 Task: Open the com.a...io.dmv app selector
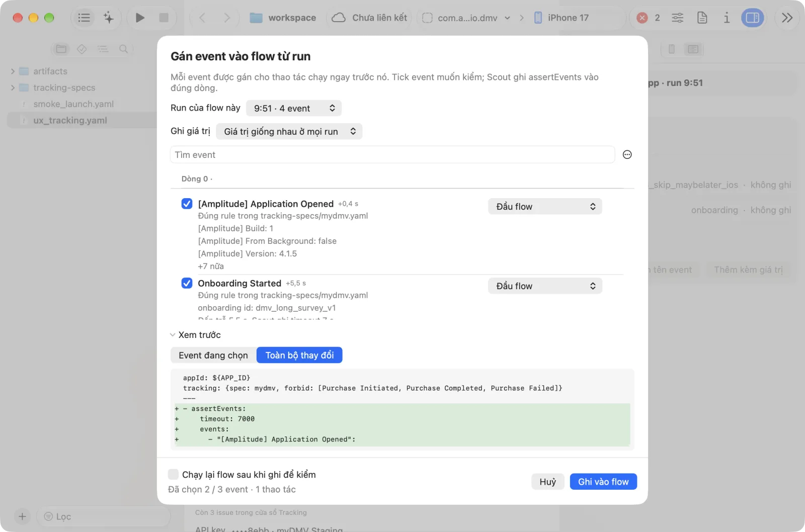pyautogui.click(x=466, y=18)
